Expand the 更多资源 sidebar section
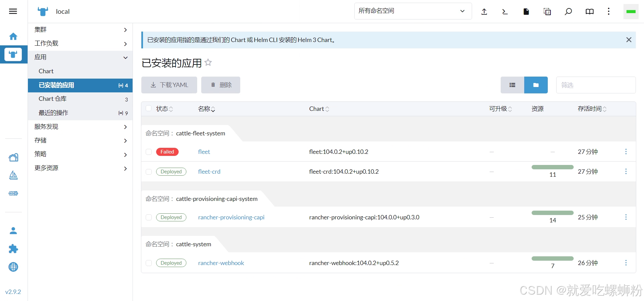 click(x=80, y=168)
